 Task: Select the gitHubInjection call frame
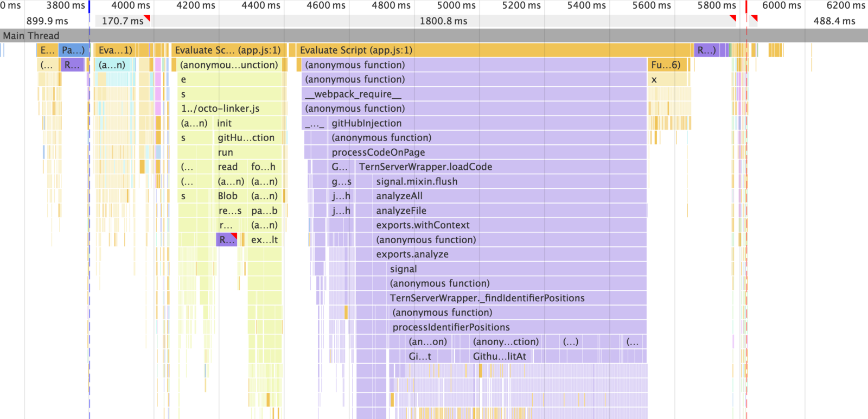487,123
